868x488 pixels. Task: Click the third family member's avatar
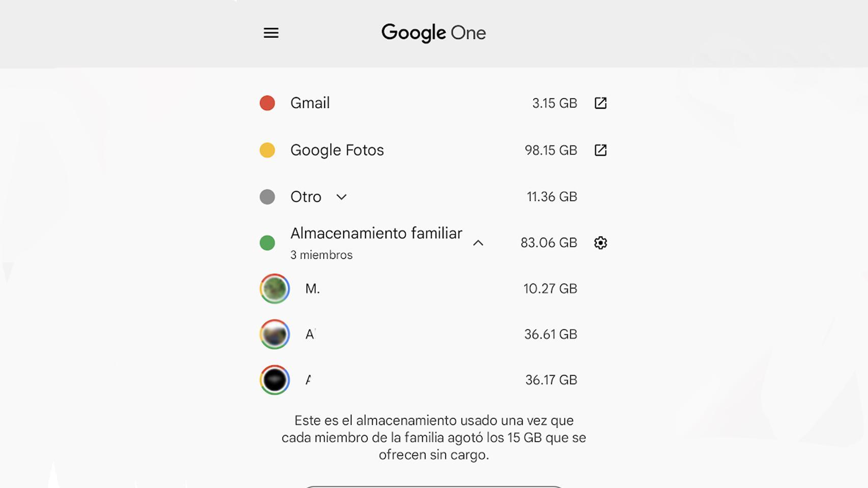[274, 380]
